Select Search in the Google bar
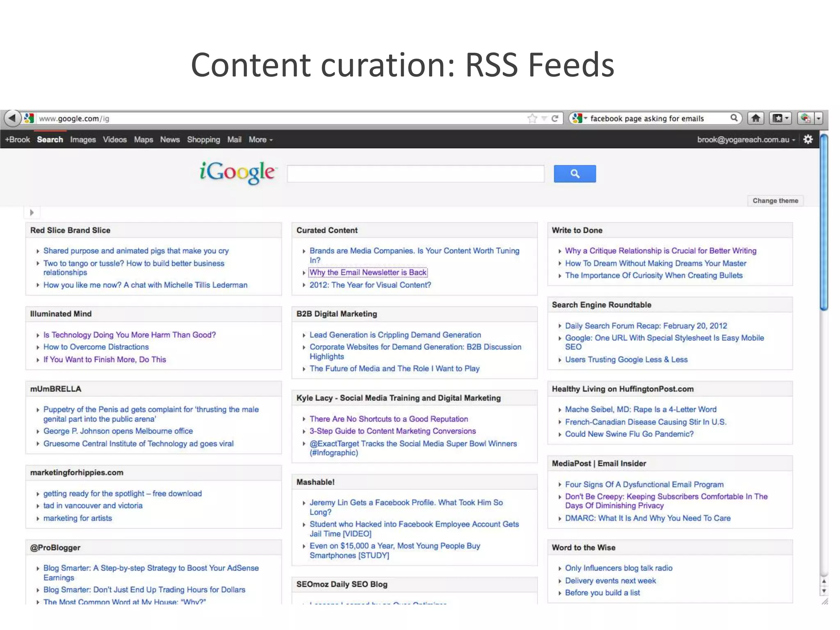Image resolution: width=840 pixels, height=630 pixels. 50,139
